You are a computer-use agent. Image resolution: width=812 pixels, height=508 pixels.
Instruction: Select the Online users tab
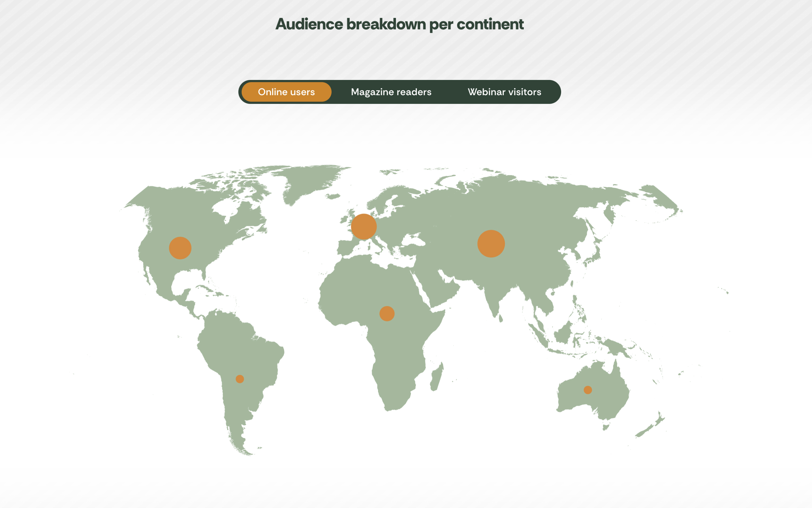pos(286,92)
